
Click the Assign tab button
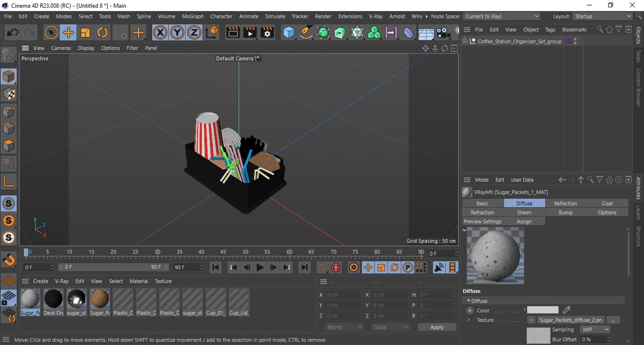(524, 221)
